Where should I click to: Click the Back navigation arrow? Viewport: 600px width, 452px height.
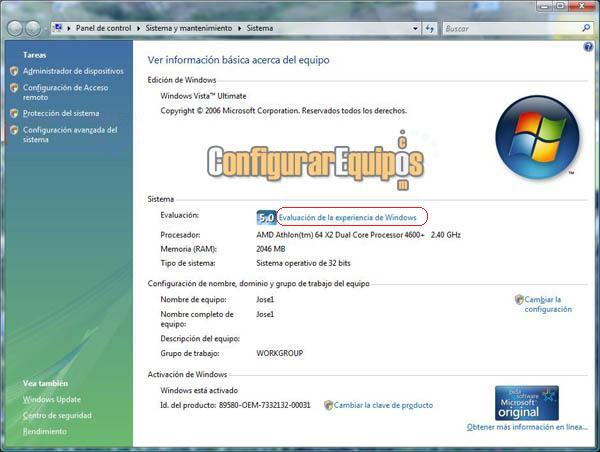[x=15, y=28]
